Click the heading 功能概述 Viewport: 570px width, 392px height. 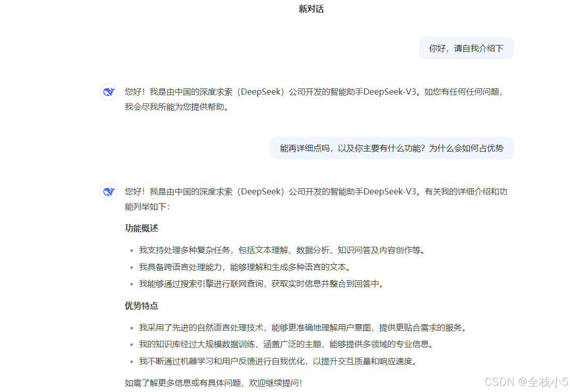coord(141,228)
